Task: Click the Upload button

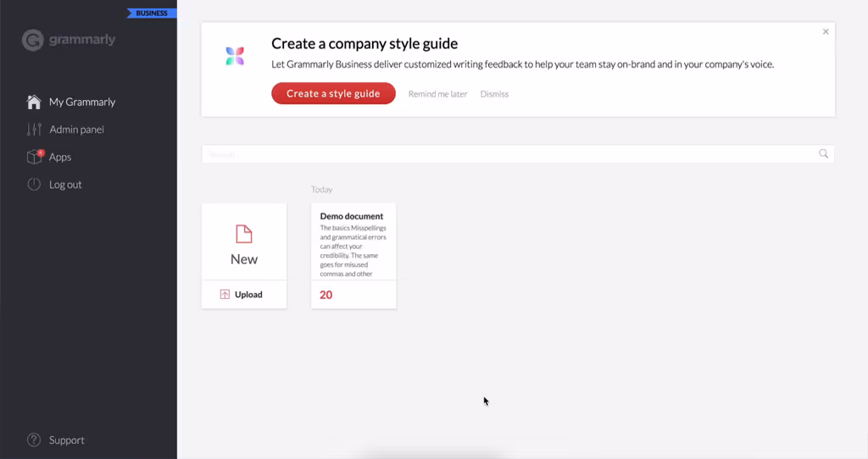Action: click(x=244, y=294)
